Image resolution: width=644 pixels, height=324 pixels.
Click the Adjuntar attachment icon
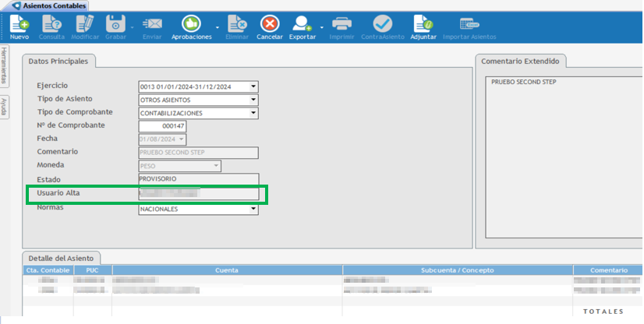(x=423, y=24)
